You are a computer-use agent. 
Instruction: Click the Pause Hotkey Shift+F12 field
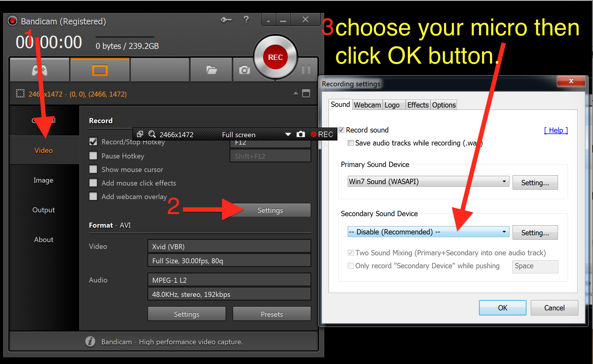coord(270,156)
